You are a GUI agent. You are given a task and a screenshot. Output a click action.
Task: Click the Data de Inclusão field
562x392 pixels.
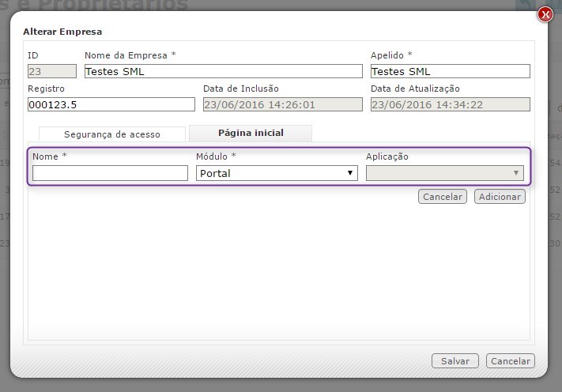[x=282, y=104]
